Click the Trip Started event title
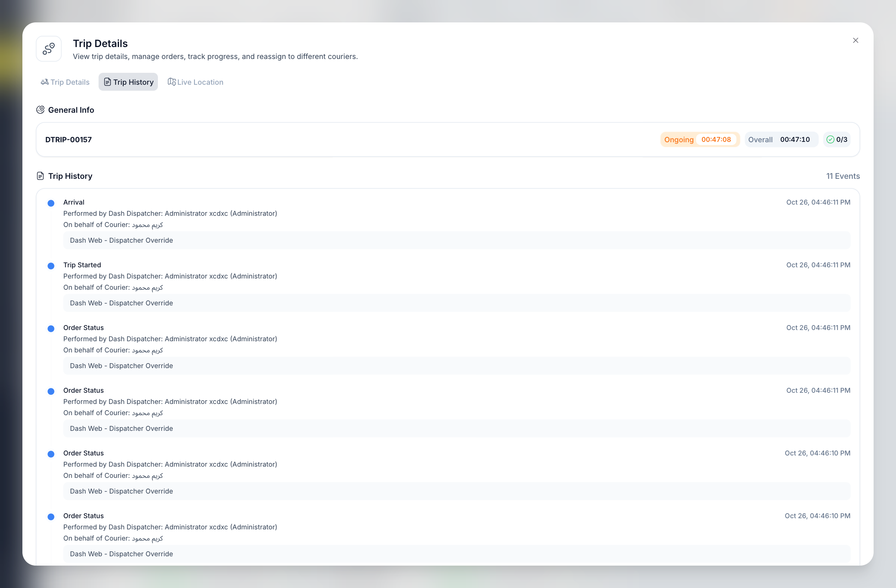The height and width of the screenshot is (588, 896). (x=82, y=265)
